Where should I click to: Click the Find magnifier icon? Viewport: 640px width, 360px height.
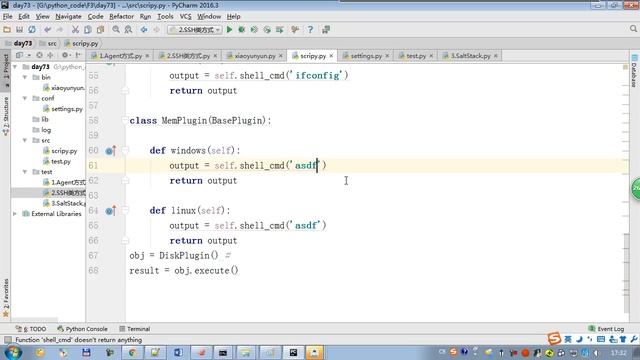[116, 29]
